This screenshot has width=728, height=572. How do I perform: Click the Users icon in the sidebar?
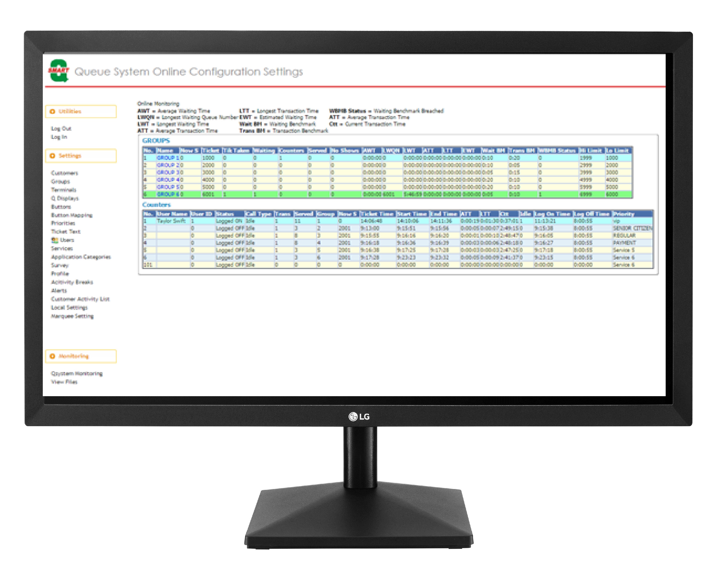point(55,240)
